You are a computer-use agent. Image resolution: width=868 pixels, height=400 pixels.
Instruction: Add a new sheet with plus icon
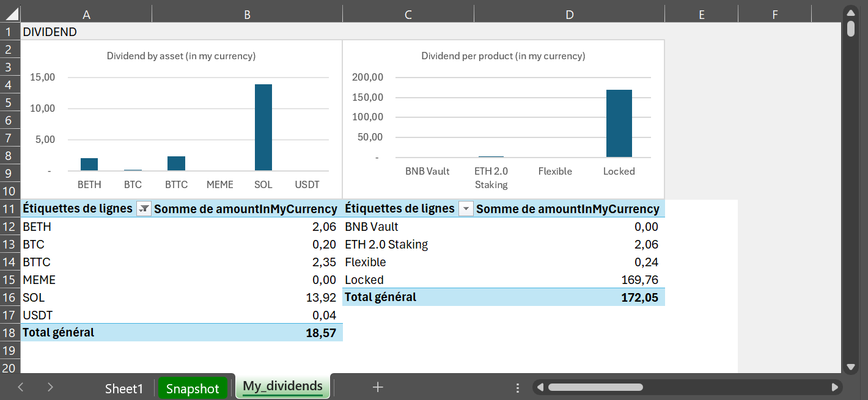(x=378, y=387)
